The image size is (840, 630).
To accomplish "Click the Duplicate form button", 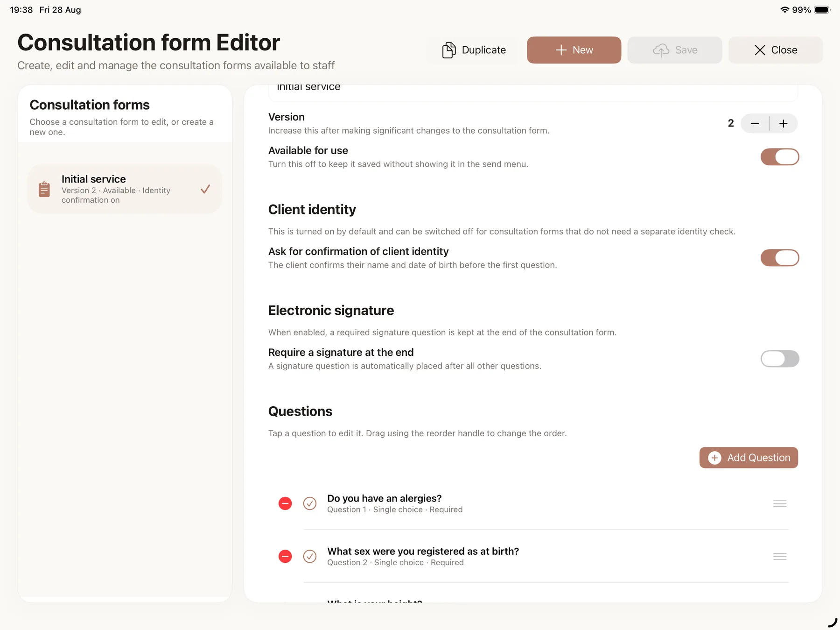I will click(x=474, y=50).
